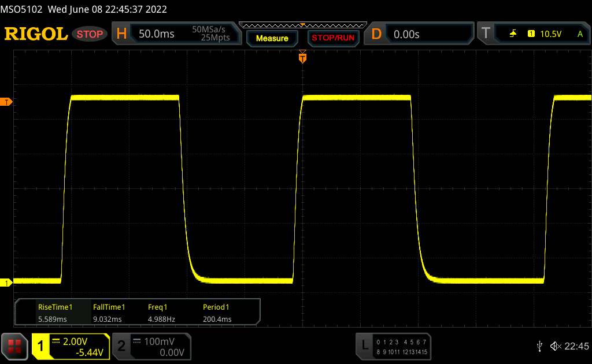
Task: Open the trigger T settings icon
Action: (485, 34)
